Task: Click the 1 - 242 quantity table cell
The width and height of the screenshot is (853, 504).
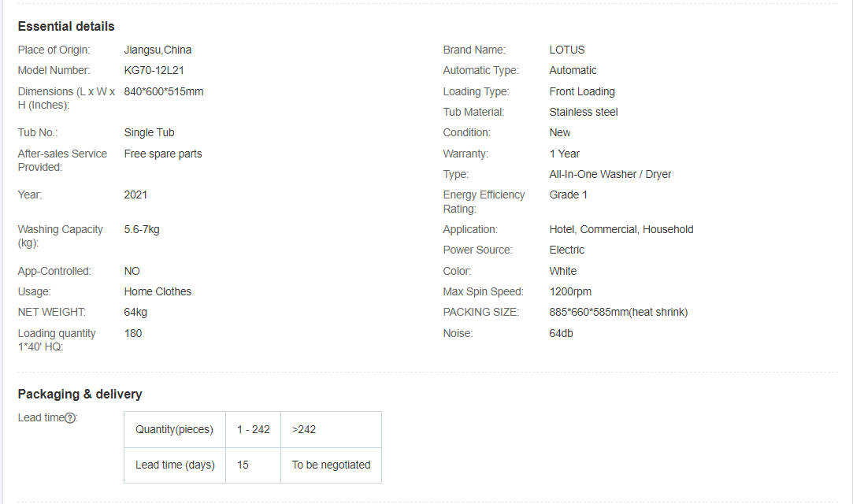Action: 254,429
